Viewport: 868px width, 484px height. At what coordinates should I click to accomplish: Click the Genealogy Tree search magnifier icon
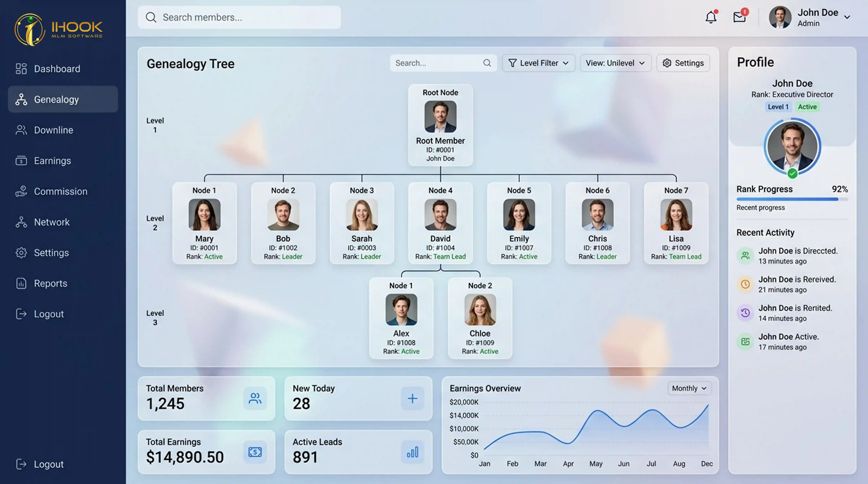click(487, 63)
